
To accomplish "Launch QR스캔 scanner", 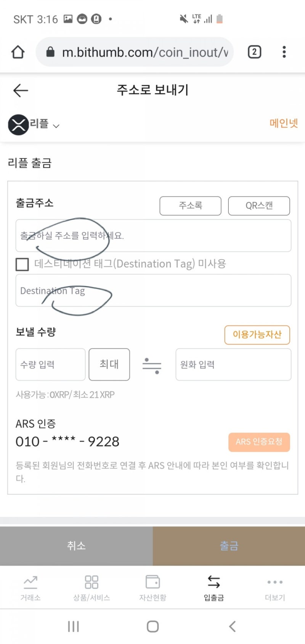I will (259, 206).
